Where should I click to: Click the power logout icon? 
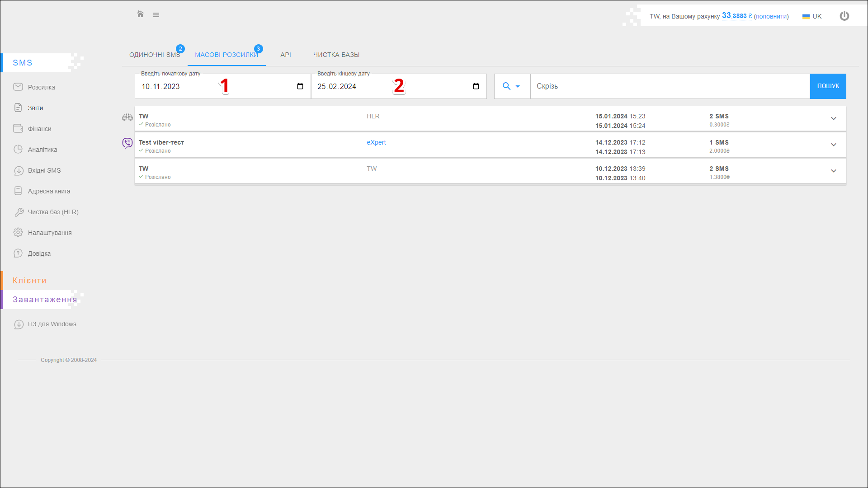[x=844, y=16]
